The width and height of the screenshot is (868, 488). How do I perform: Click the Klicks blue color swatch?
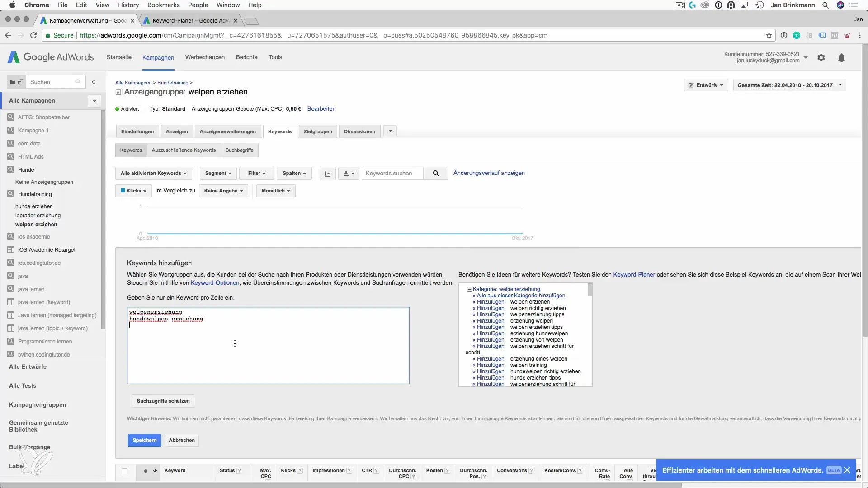[123, 191]
